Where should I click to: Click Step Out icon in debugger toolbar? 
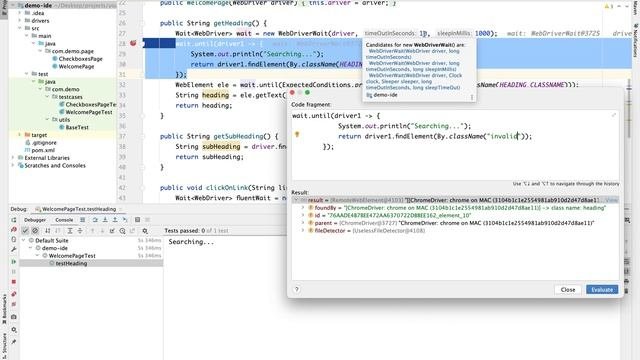coord(115,220)
